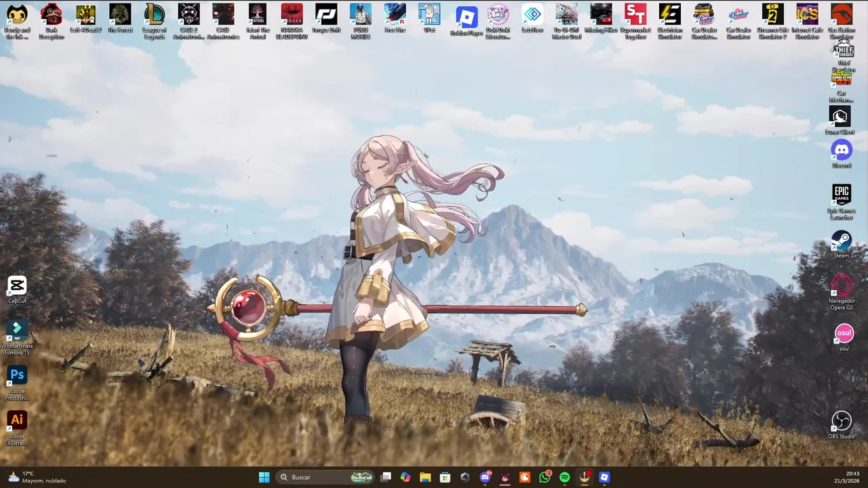This screenshot has height=488, width=868.
Task: Click the Missing Hiker desktop icon
Action: [601, 19]
